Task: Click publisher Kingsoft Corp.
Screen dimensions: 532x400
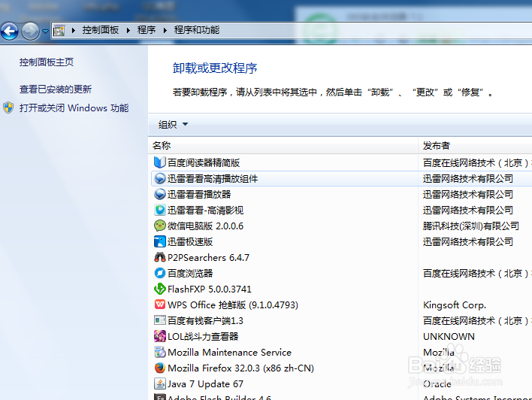Action: [x=455, y=305]
